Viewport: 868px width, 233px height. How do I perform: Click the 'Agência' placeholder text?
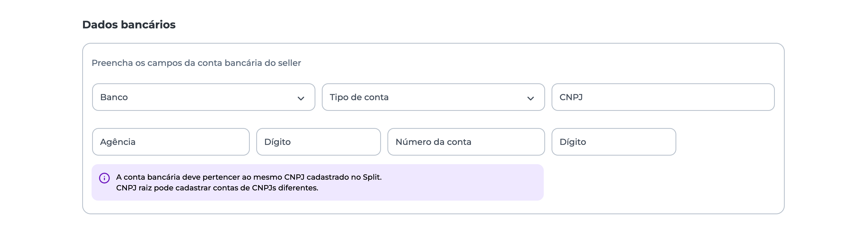[118, 142]
